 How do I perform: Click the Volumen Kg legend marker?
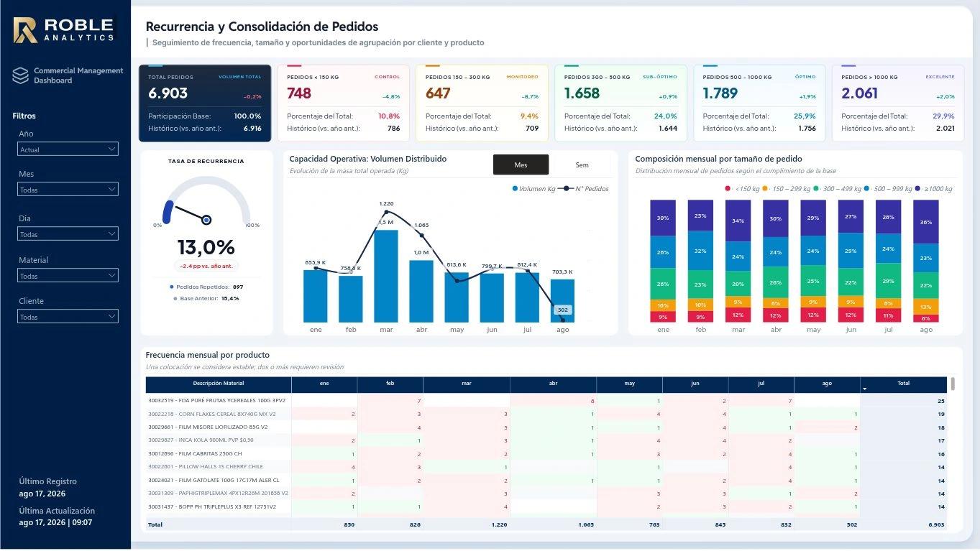(x=515, y=189)
